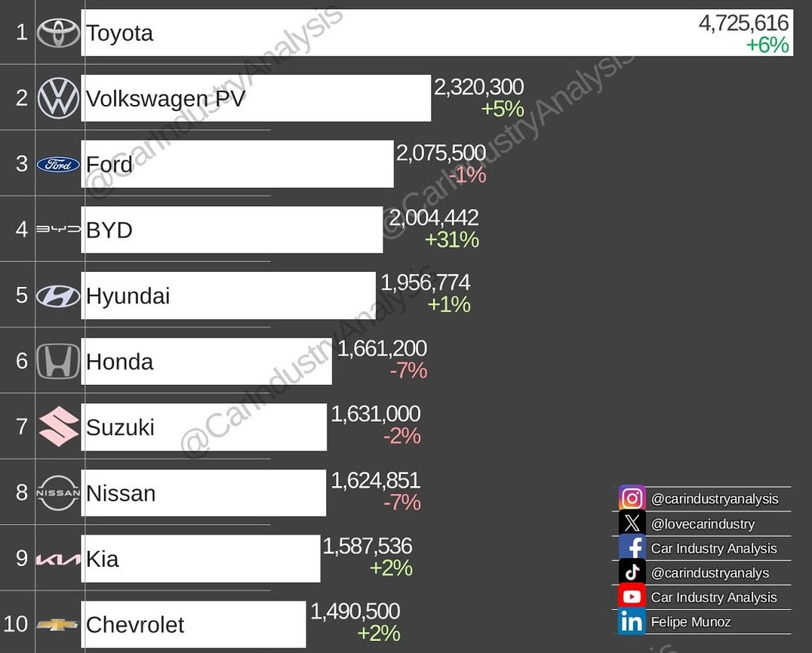Click the Toyota logo icon
This screenshot has width=812, height=653.
pyautogui.click(x=58, y=32)
